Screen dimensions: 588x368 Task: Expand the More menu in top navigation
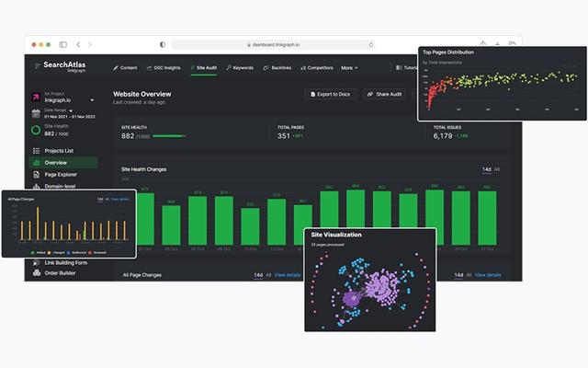tap(349, 67)
